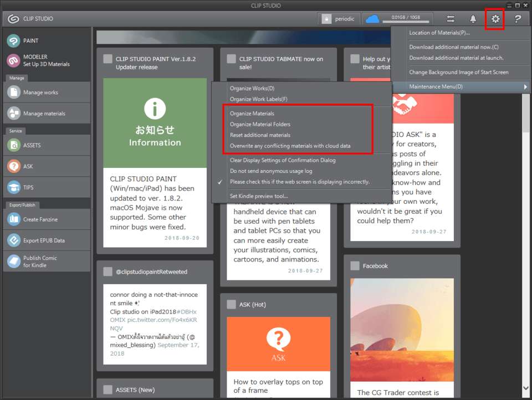
Task: Toggle checkbox on Help out card
Action: [355, 59]
